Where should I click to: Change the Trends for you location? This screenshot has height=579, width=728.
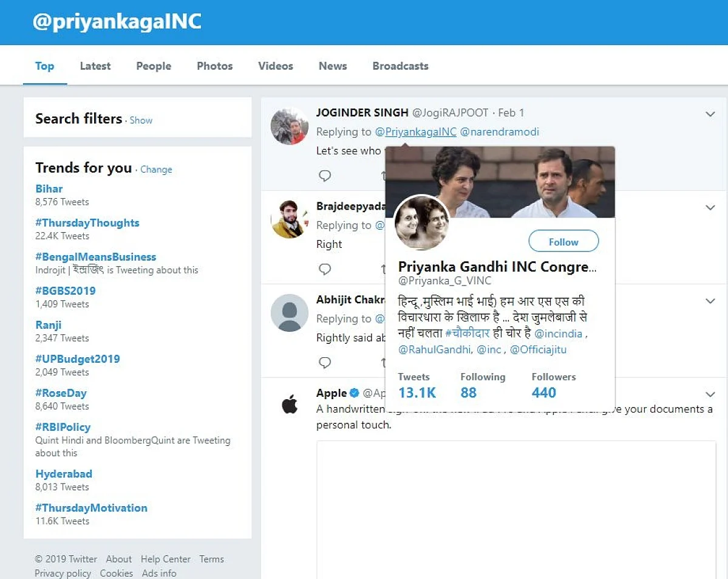coord(156,170)
